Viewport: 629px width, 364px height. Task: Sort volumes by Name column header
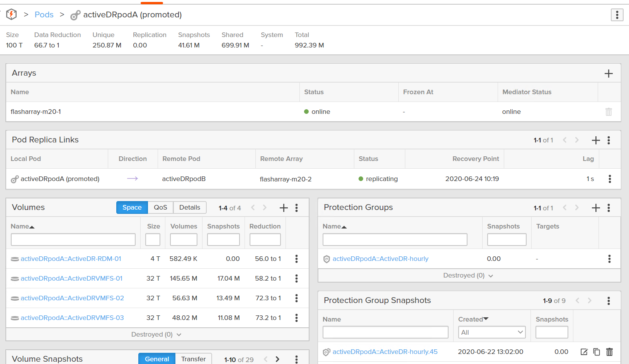[22, 226]
